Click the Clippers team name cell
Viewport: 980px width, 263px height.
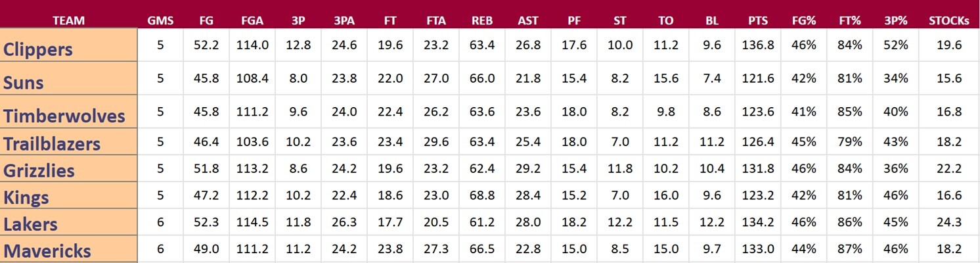(38, 49)
